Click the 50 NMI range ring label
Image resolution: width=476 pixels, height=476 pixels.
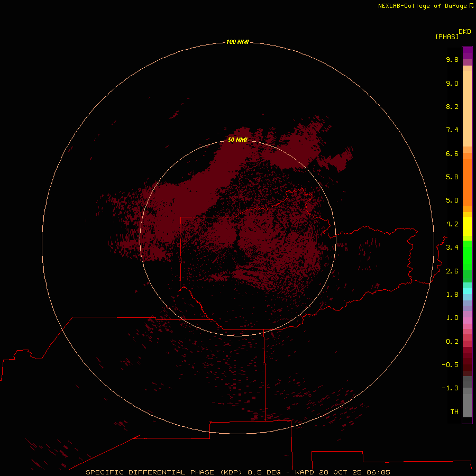tap(237, 140)
